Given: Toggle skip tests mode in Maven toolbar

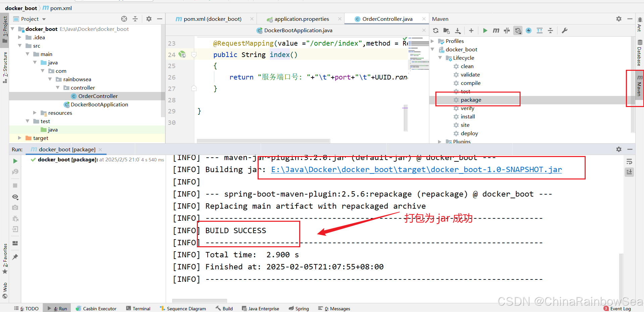Looking at the screenshot, I should tap(518, 31).
